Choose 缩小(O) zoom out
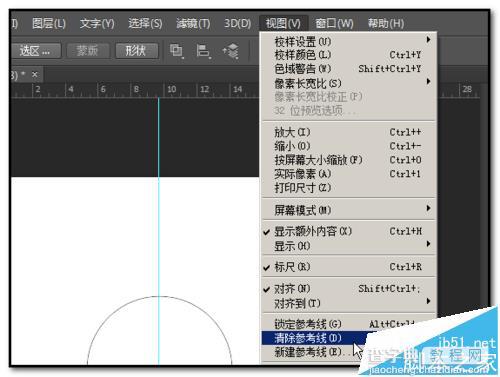This screenshot has width=500, height=377. tap(349, 146)
